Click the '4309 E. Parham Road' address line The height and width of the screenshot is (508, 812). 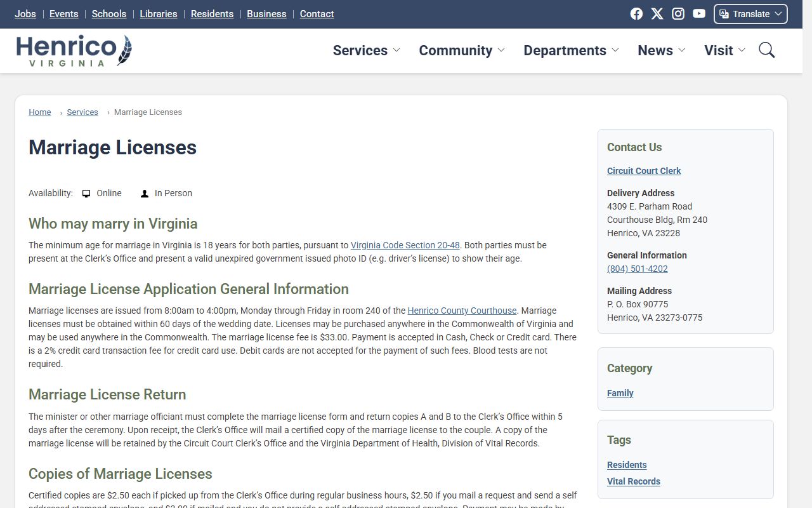[x=650, y=206]
